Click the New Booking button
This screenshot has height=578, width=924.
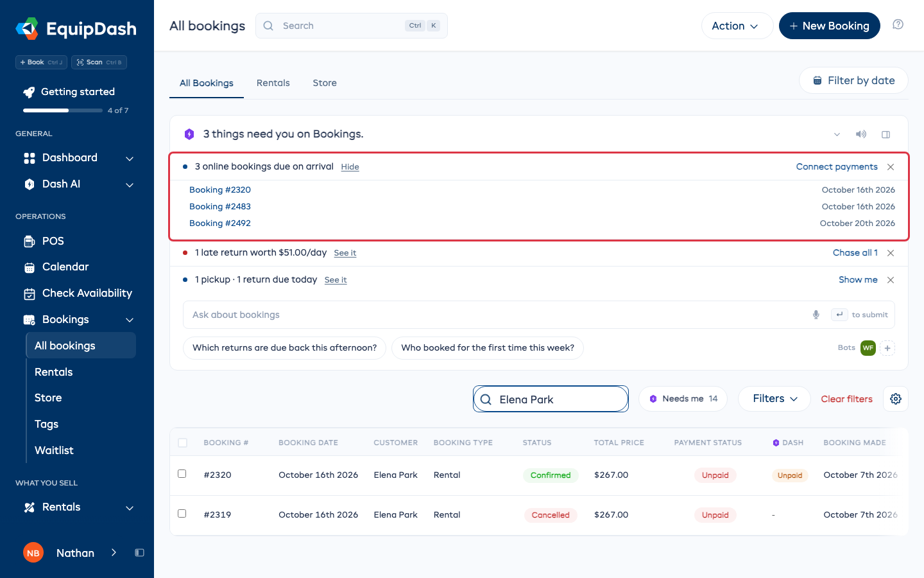tap(829, 26)
